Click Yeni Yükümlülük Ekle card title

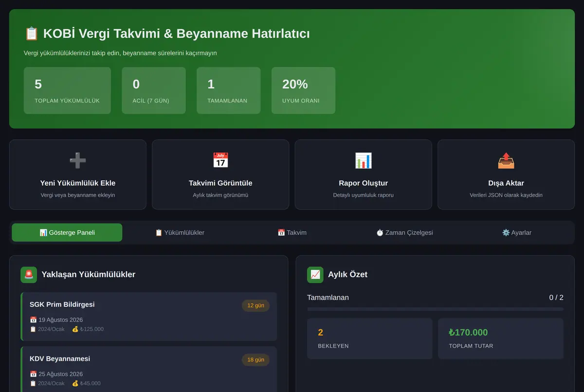[x=78, y=183]
